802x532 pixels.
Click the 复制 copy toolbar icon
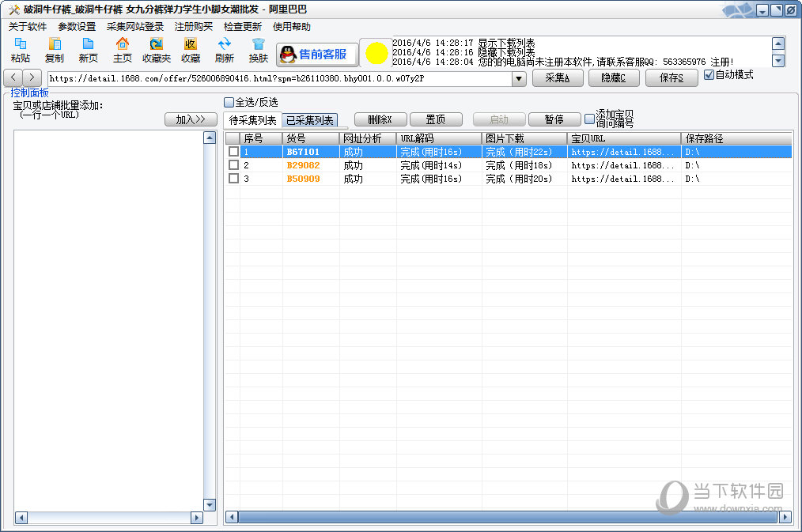[55, 50]
